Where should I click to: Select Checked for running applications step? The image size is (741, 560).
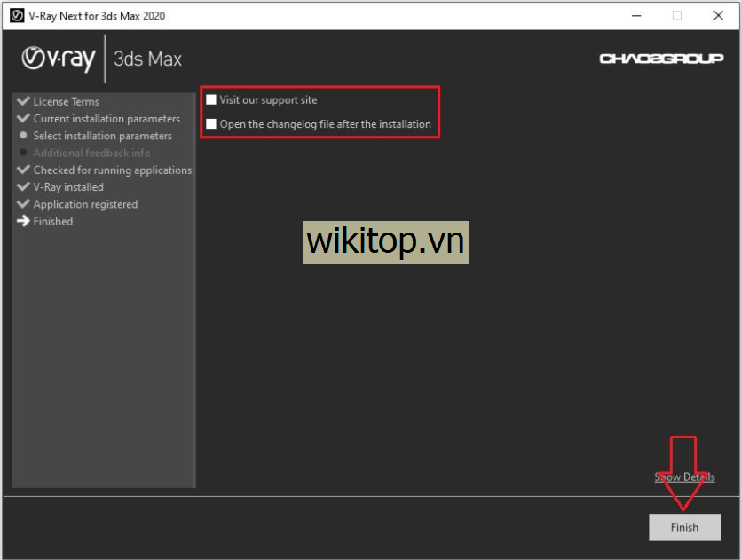pyautogui.click(x=112, y=170)
